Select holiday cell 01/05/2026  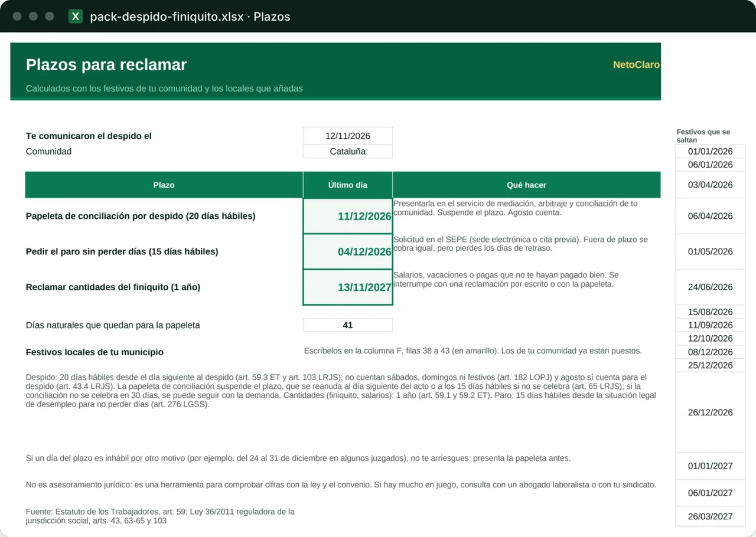pos(710,251)
